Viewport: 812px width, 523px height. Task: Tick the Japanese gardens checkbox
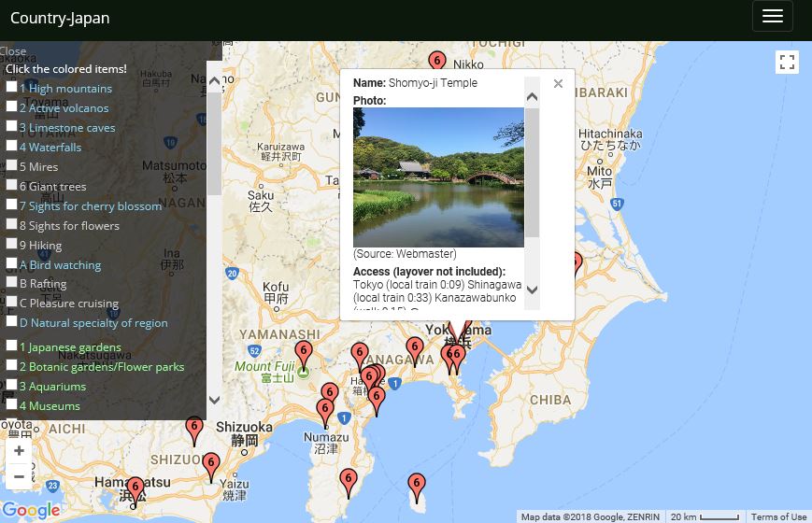tap(11, 346)
